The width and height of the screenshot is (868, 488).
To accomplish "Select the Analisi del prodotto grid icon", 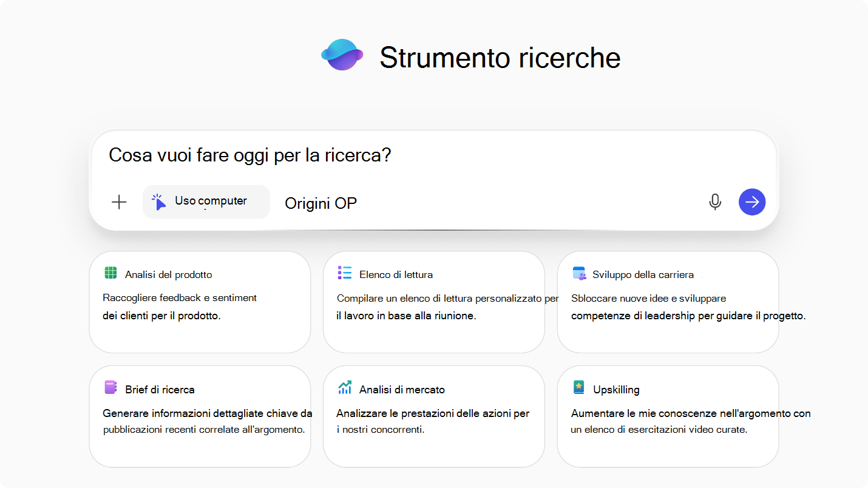I will click(110, 274).
